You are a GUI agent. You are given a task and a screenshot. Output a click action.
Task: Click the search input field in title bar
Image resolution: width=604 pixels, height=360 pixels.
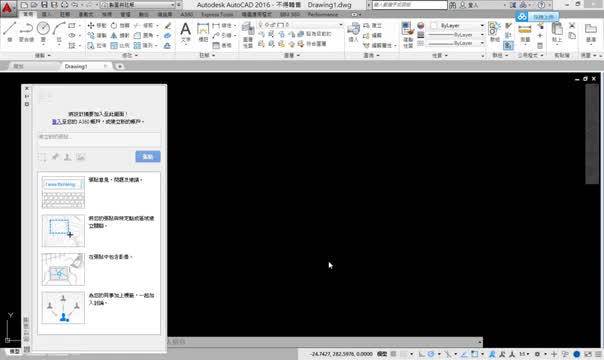point(409,5)
